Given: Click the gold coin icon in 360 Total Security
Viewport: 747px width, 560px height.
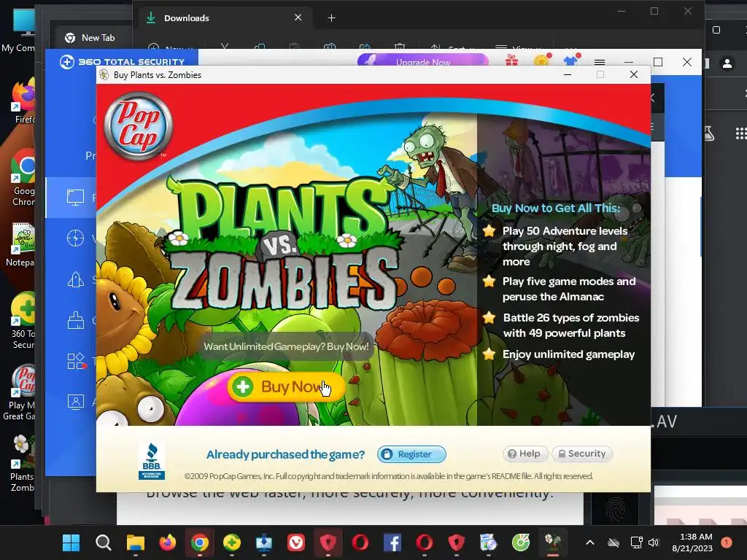Looking at the screenshot, I should pos(542,61).
